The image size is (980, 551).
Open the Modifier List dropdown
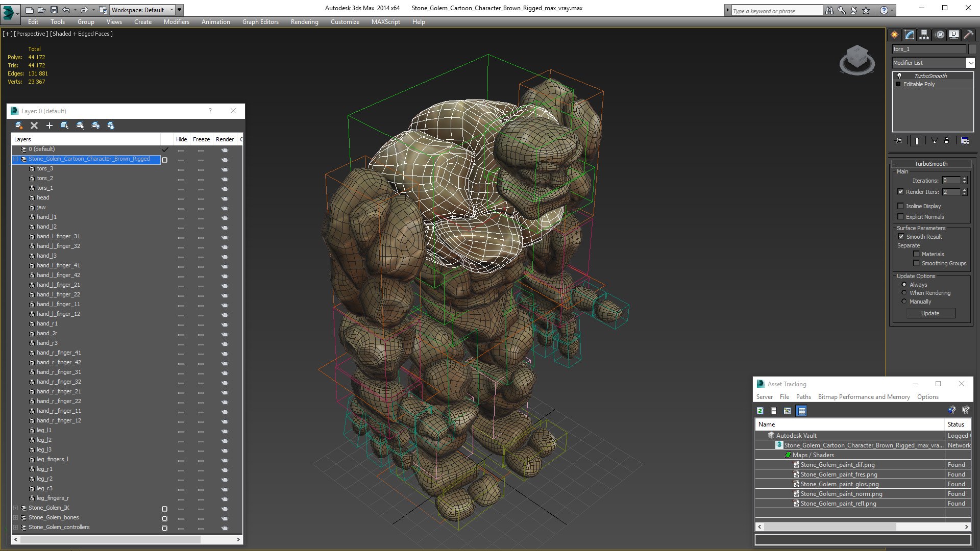pyautogui.click(x=970, y=63)
